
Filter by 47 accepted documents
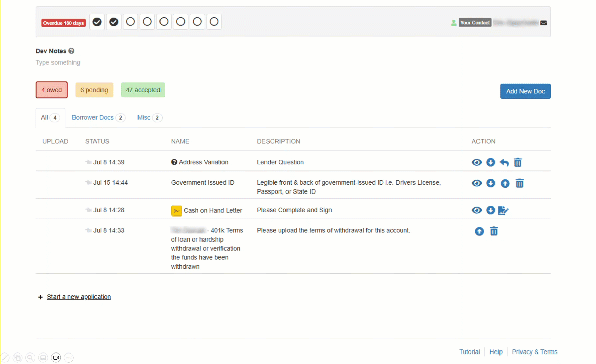tap(143, 90)
